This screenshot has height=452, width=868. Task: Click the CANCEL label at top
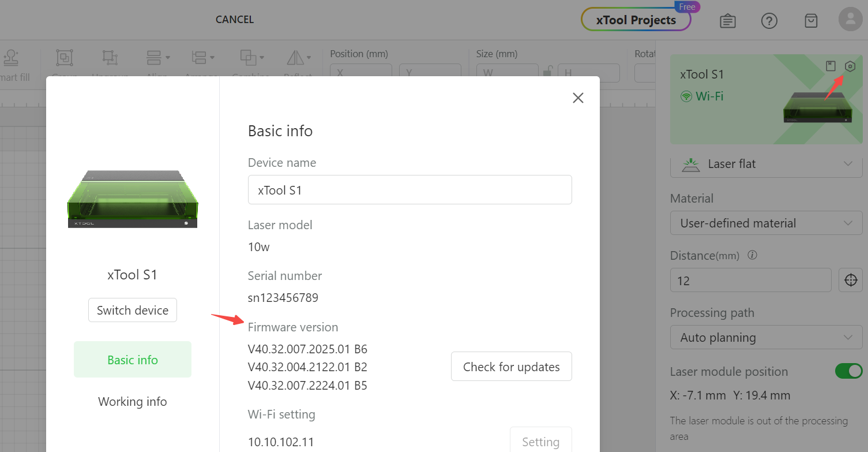[235, 20]
